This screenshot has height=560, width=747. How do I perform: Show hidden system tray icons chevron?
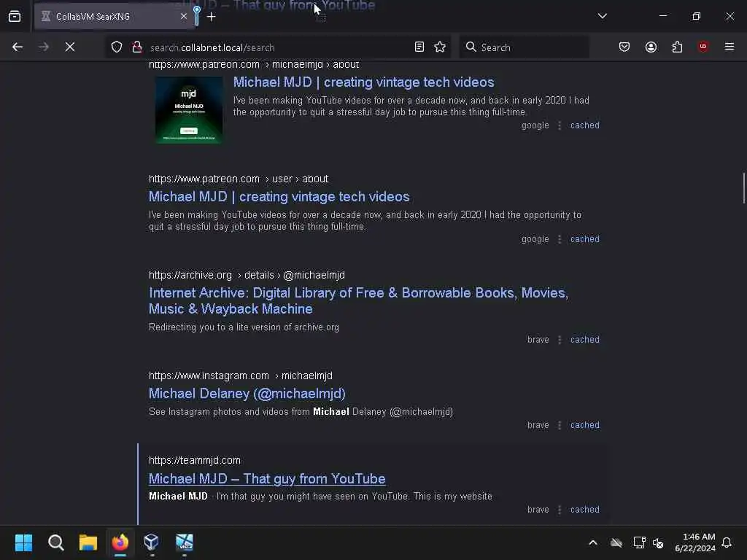click(x=593, y=542)
